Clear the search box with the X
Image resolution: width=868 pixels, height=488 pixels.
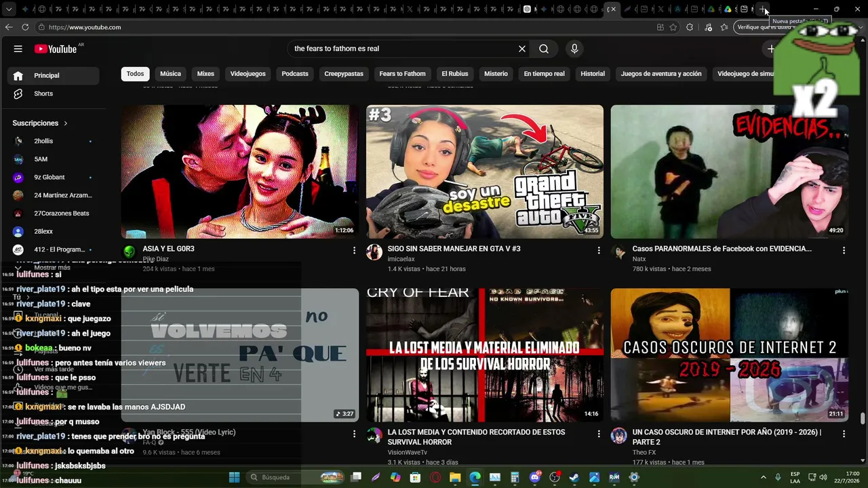(x=522, y=49)
